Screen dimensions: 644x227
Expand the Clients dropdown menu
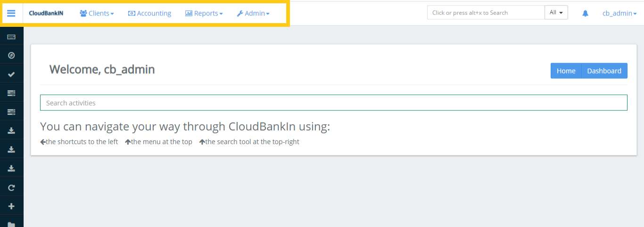[97, 13]
